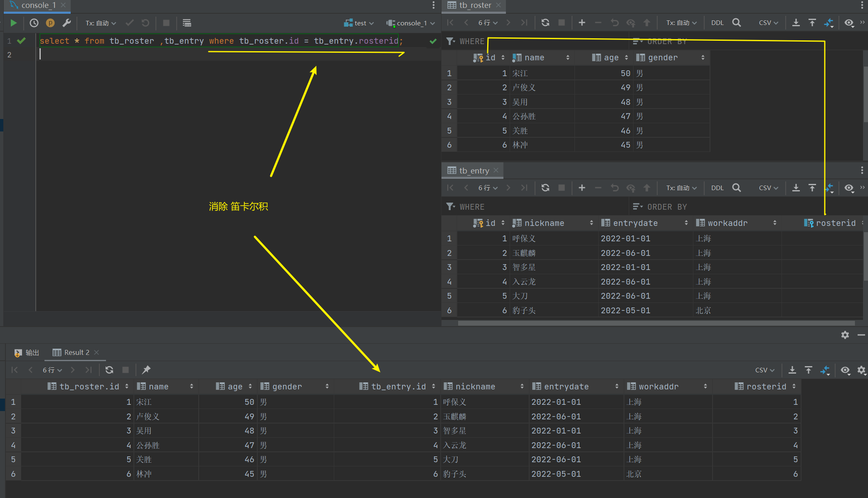Open Tx mode dropdown in console toolbar

(x=101, y=23)
